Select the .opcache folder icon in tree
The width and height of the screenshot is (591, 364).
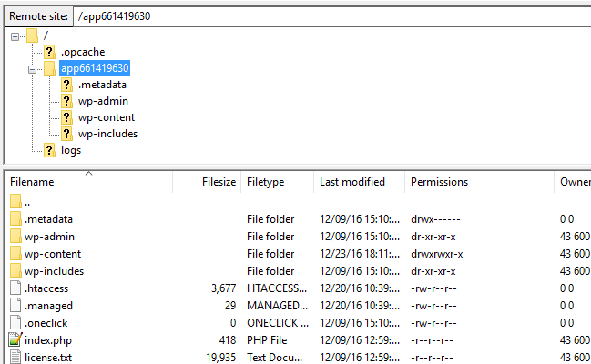tap(49, 52)
